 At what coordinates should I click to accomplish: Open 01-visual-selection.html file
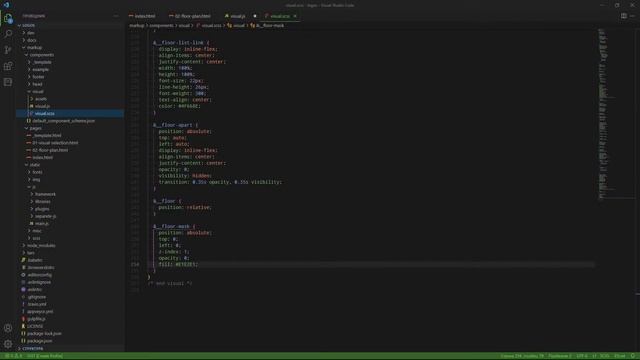coord(55,143)
